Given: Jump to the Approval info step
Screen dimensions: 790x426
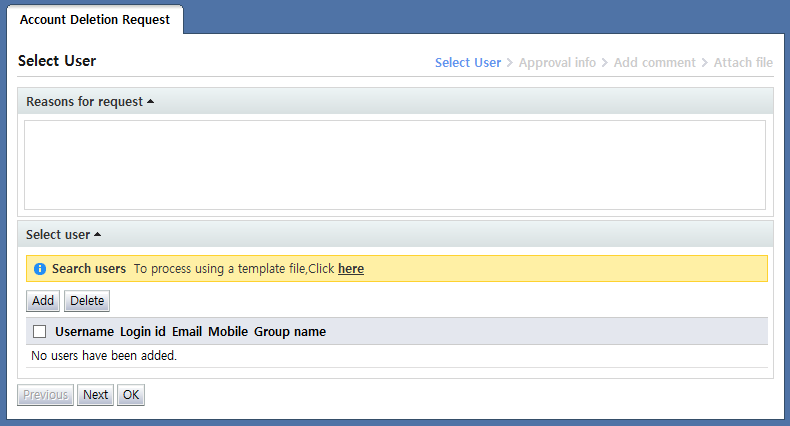Looking at the screenshot, I should pos(557,63).
